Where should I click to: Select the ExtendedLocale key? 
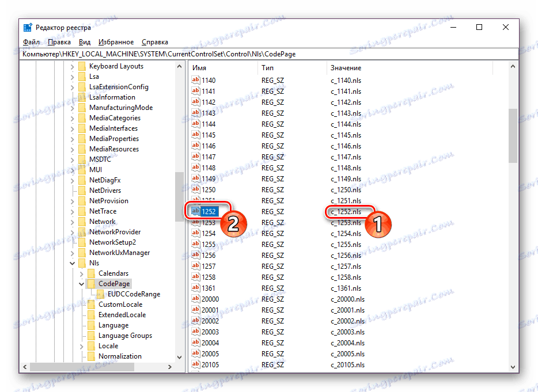[122, 315]
